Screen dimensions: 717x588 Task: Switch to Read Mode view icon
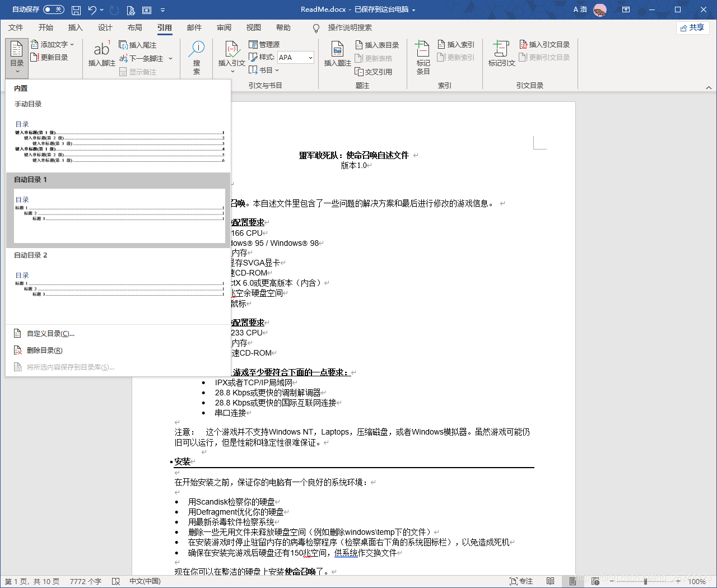tap(550, 581)
